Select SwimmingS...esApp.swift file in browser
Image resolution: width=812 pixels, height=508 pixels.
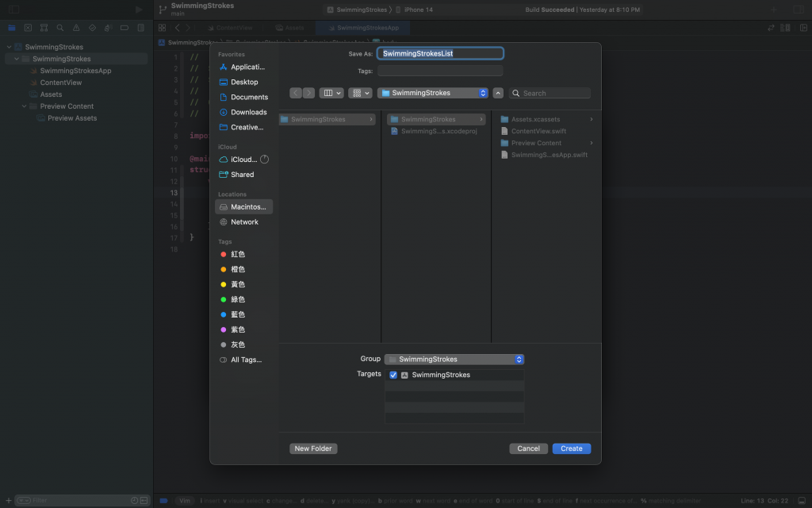[x=544, y=155]
